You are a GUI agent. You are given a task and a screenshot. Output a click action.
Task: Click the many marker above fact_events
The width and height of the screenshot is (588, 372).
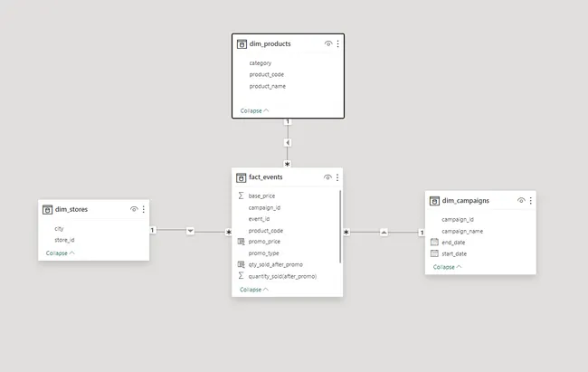[287, 164]
